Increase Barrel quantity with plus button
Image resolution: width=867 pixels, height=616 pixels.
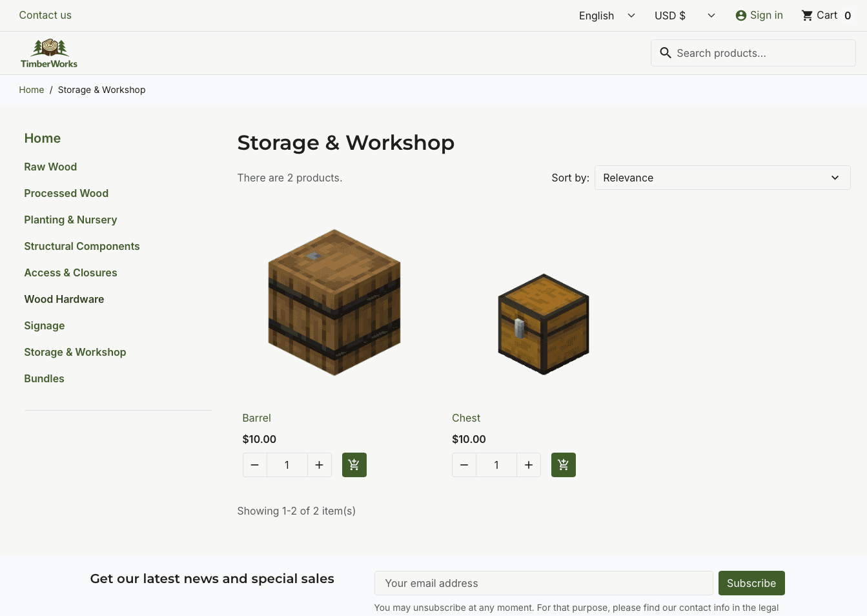click(320, 465)
